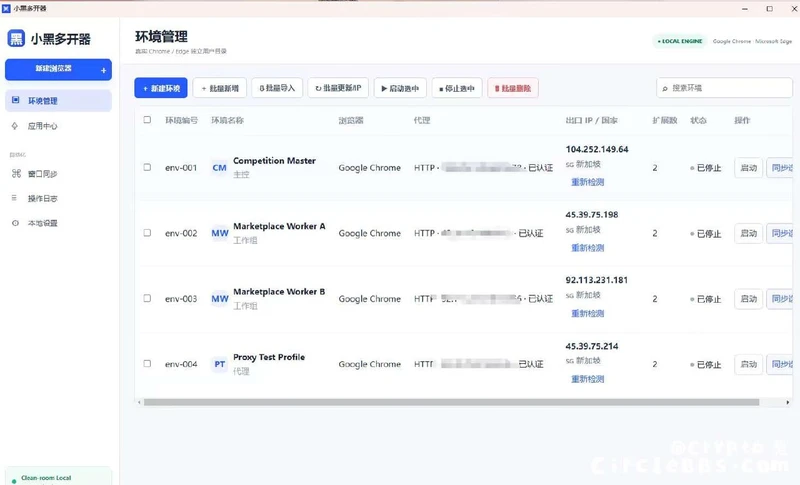Click the Marketplace Worker B environment name
The image size is (800, 485).
pos(279,292)
